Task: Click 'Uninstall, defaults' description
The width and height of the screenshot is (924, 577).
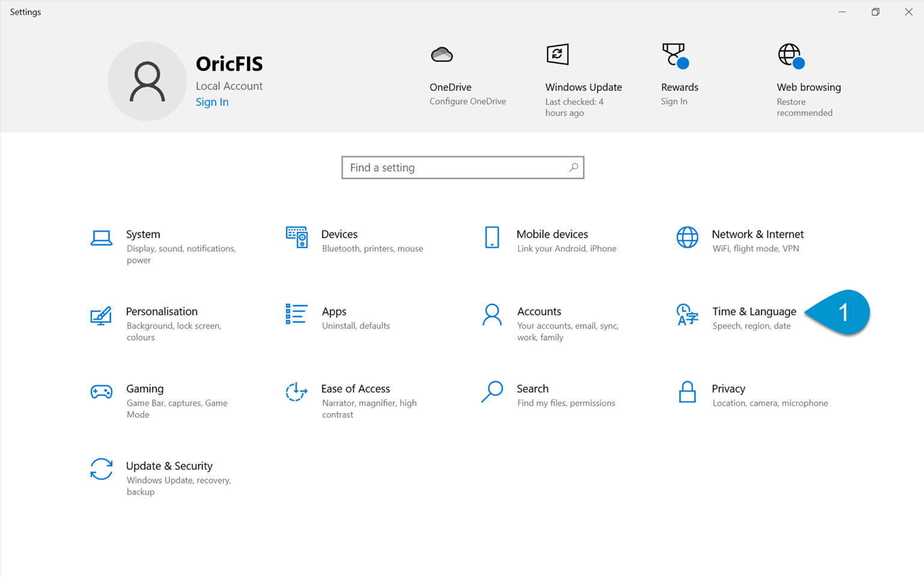Action: click(356, 326)
